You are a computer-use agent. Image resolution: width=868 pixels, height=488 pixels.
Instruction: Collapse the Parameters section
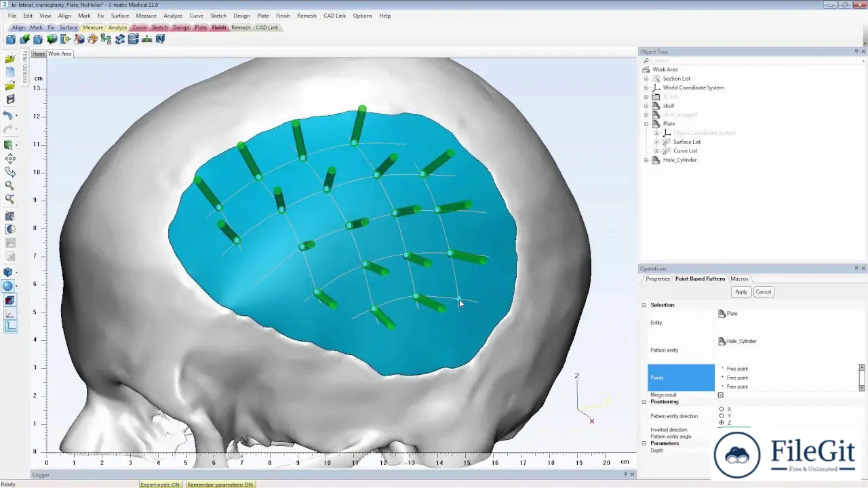pyautogui.click(x=644, y=443)
